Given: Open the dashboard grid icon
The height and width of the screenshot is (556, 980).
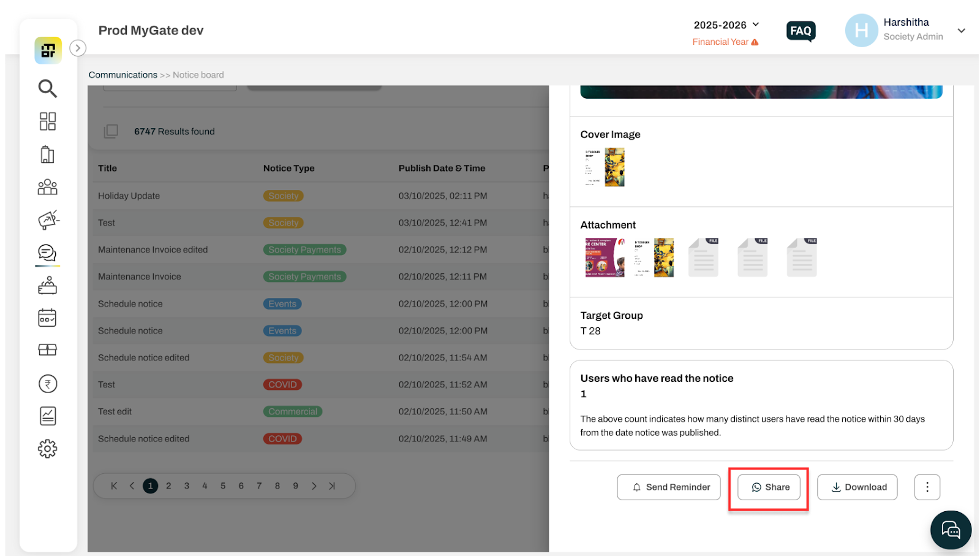Looking at the screenshot, I should click(x=47, y=121).
